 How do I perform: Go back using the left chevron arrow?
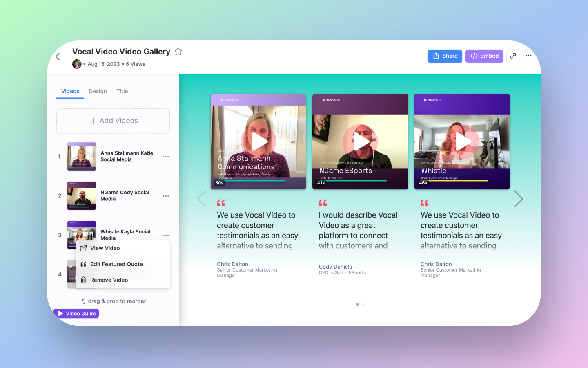coord(58,56)
